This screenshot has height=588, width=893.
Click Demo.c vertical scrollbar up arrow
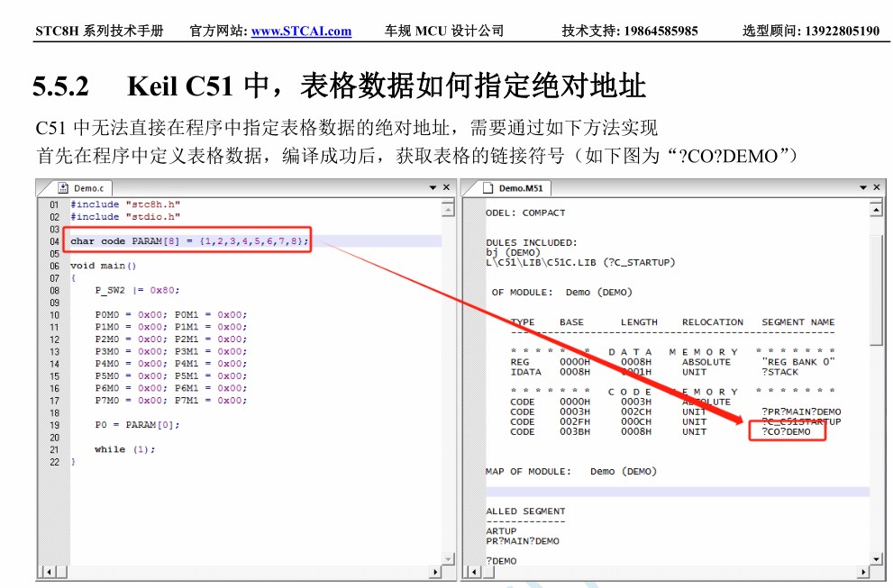pyautogui.click(x=448, y=210)
